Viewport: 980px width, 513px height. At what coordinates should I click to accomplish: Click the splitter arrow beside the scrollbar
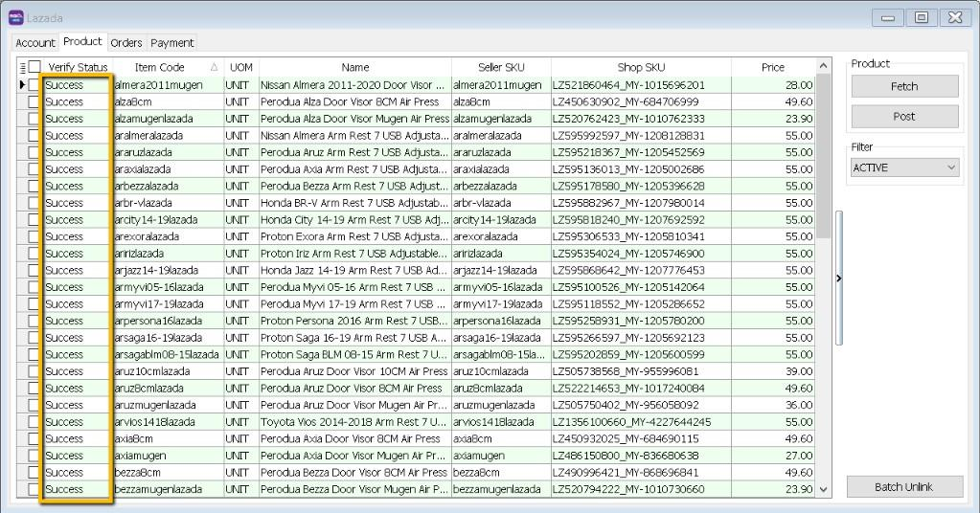coord(839,279)
